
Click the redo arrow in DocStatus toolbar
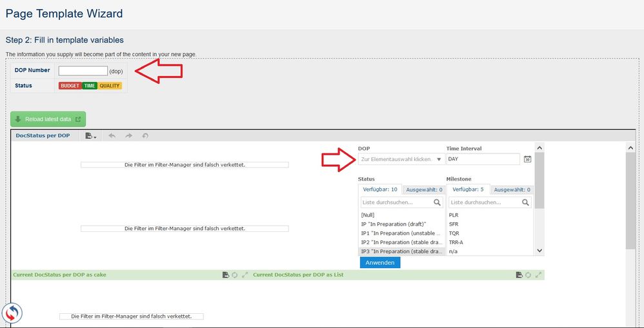[x=128, y=136]
